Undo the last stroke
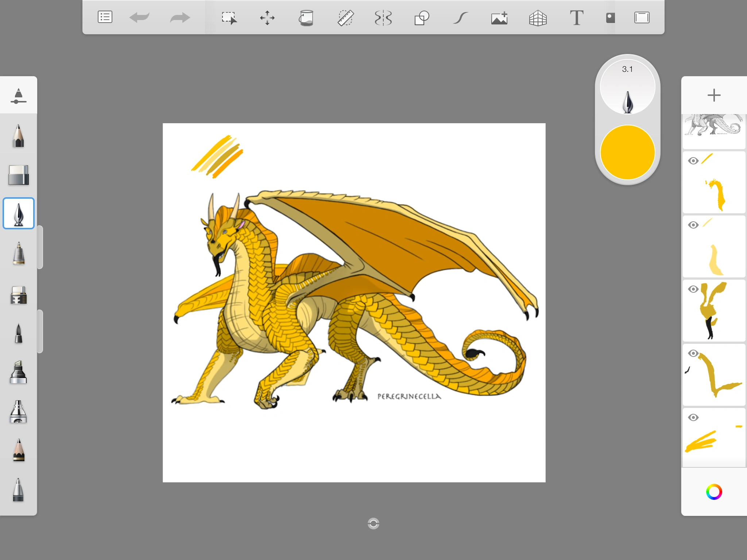 [x=140, y=17]
